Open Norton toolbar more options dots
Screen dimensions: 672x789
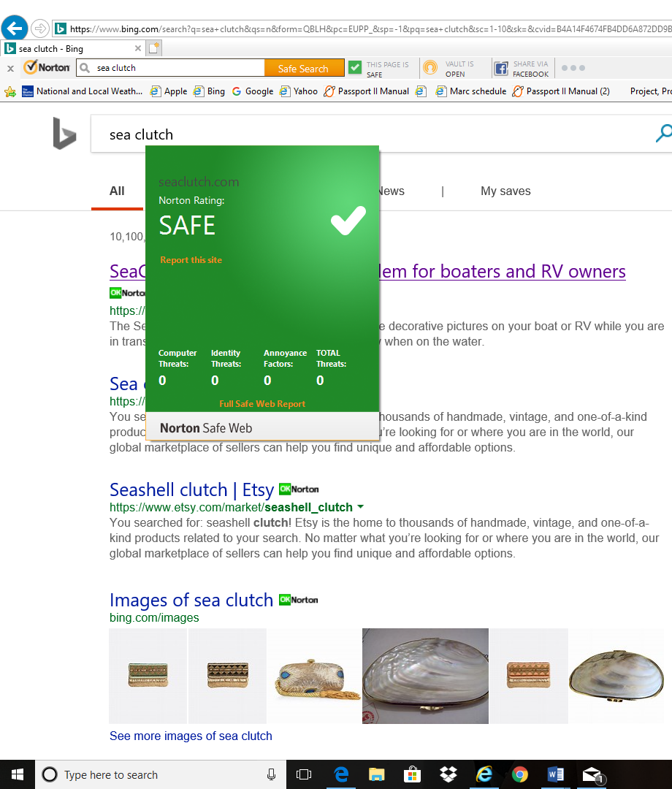[573, 68]
